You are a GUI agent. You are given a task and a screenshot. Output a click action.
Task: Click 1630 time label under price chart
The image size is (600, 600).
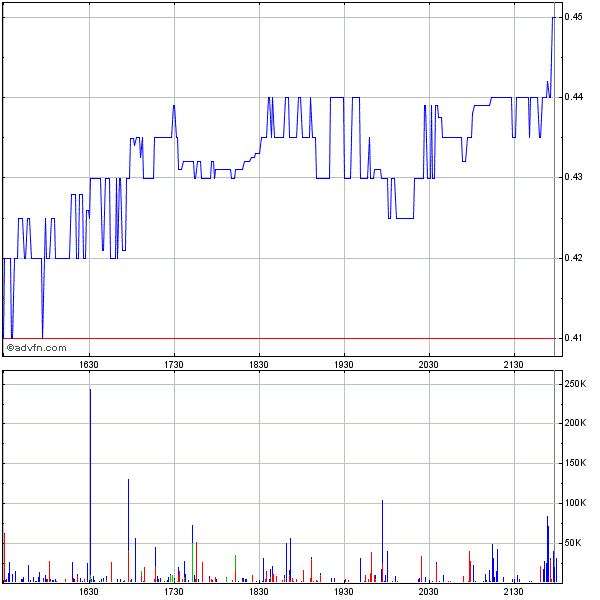tap(89, 365)
